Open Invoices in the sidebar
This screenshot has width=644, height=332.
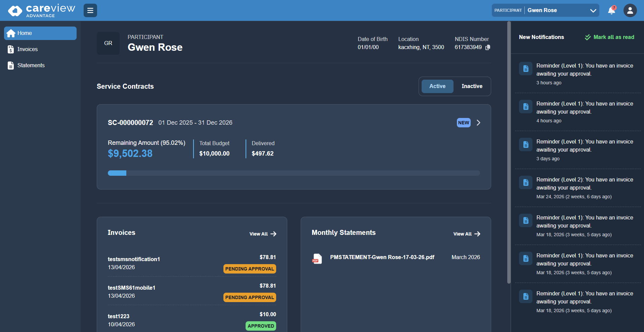coord(28,49)
